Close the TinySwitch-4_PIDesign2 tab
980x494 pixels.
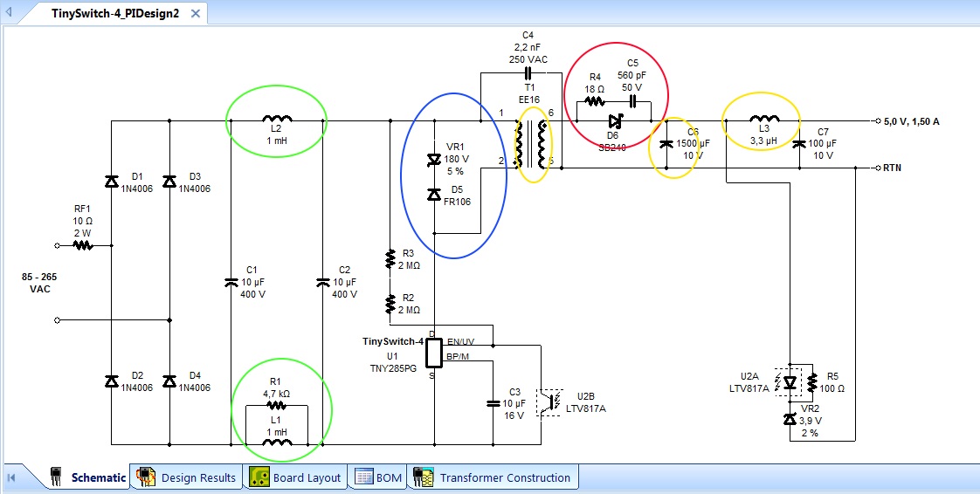pyautogui.click(x=196, y=13)
